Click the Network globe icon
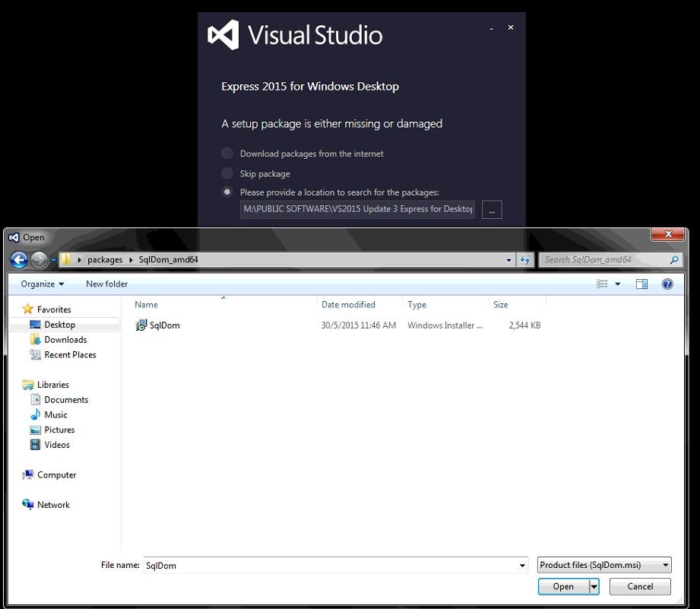The width and height of the screenshot is (700, 609). (x=27, y=505)
